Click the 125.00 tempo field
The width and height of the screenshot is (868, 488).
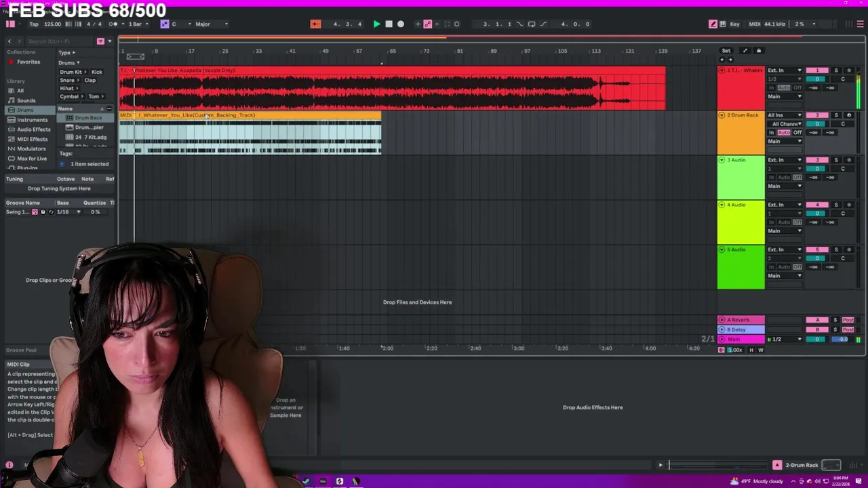pyautogui.click(x=52, y=24)
